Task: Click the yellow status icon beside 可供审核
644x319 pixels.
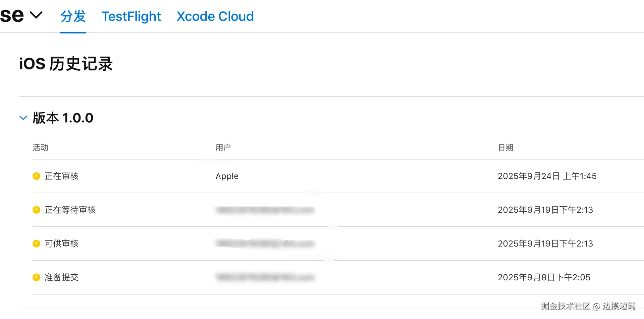Action: tap(36, 244)
